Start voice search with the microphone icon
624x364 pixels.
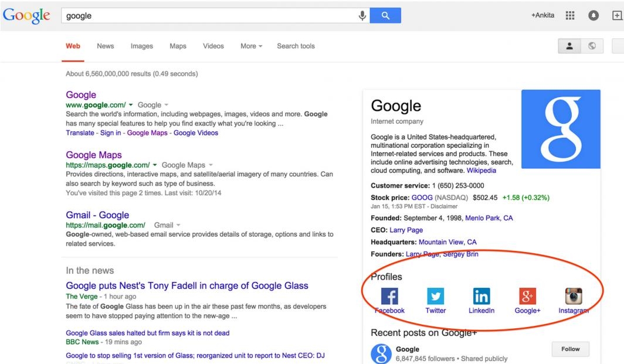pos(362,15)
